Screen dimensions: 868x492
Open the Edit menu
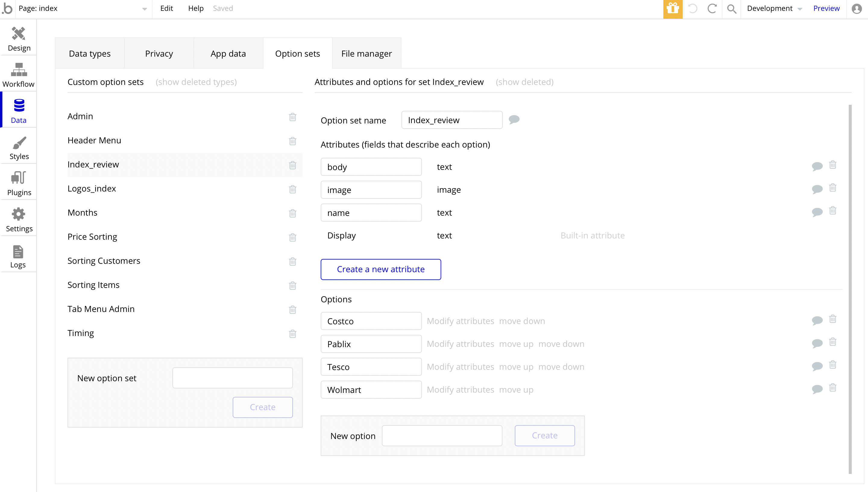click(166, 8)
